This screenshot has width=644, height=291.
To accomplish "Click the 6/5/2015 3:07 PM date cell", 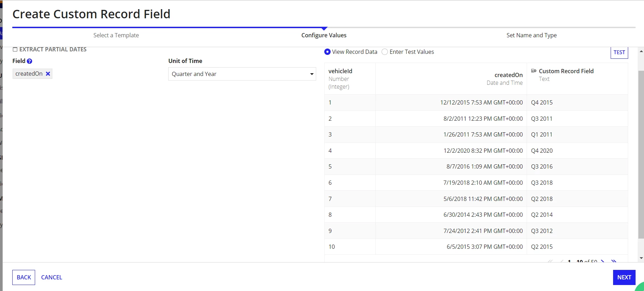I will [451, 247].
